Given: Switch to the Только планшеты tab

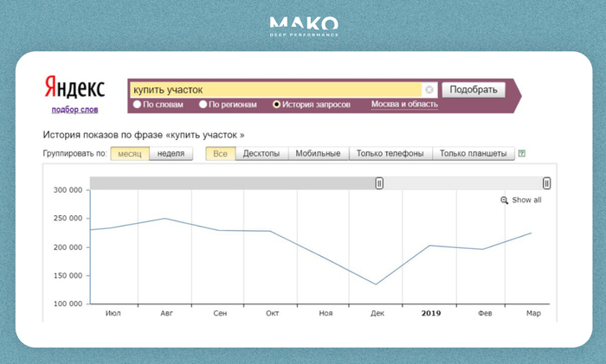Looking at the screenshot, I should [473, 154].
